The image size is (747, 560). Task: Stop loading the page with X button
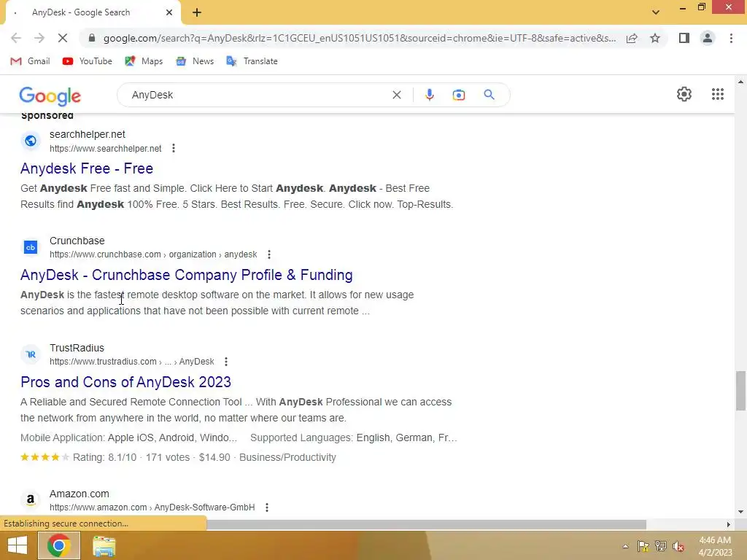click(63, 38)
